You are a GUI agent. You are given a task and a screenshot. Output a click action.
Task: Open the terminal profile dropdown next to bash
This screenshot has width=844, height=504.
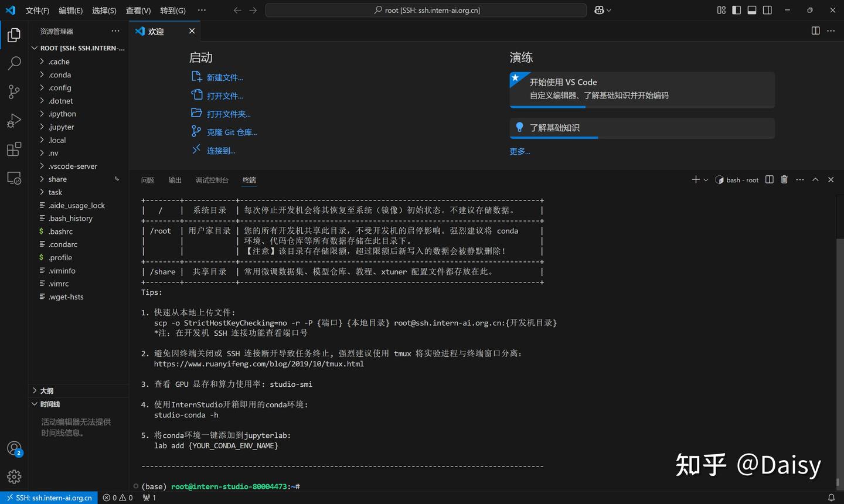click(705, 180)
